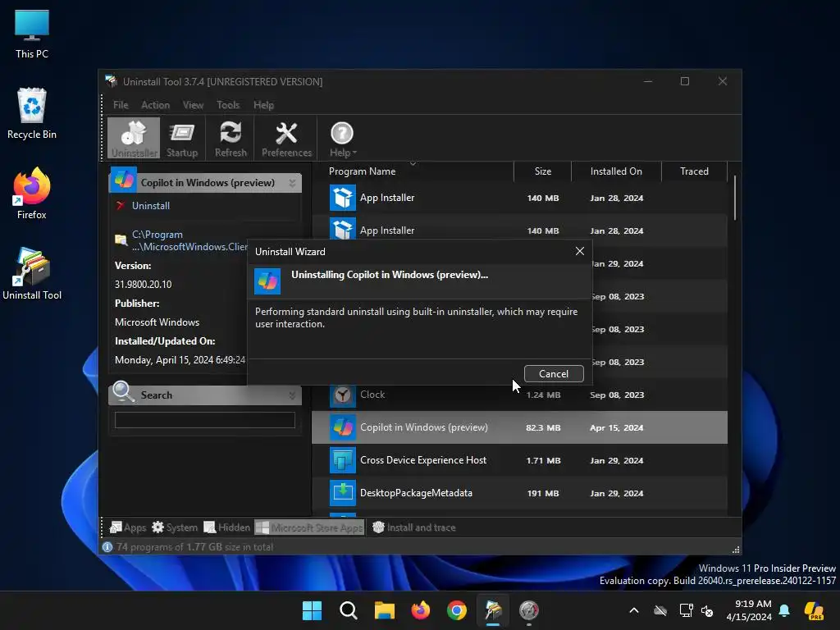Click Install and trace
The image size is (840, 630).
(x=414, y=527)
